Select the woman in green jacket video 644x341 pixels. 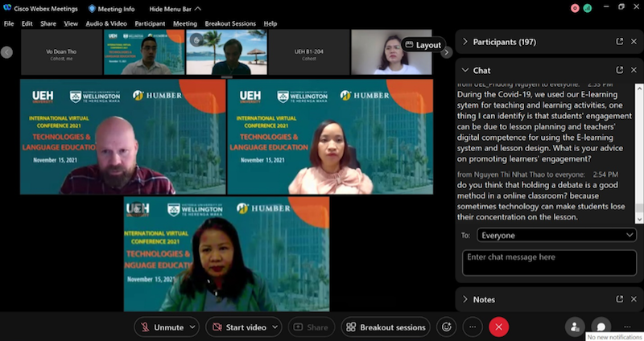(x=227, y=254)
